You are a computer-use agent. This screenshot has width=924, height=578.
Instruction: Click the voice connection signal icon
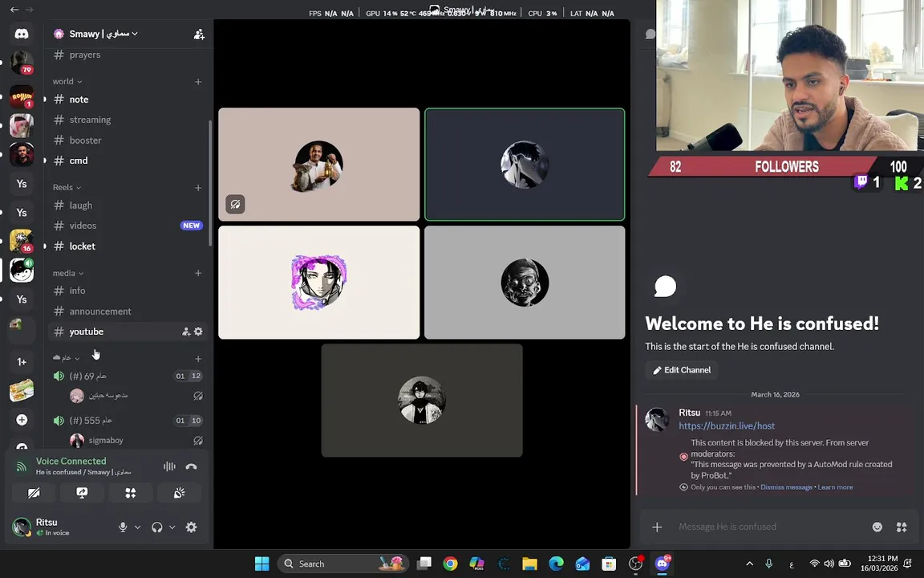21,467
